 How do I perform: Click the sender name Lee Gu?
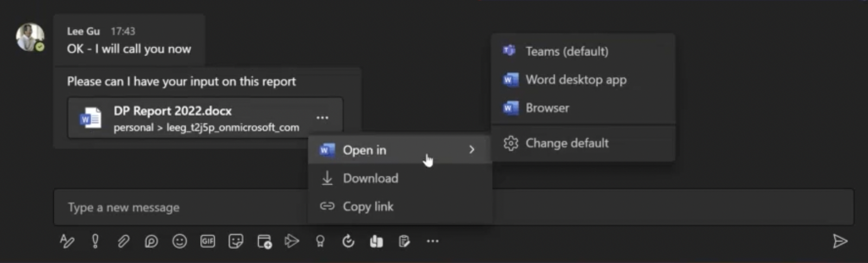coord(84,32)
